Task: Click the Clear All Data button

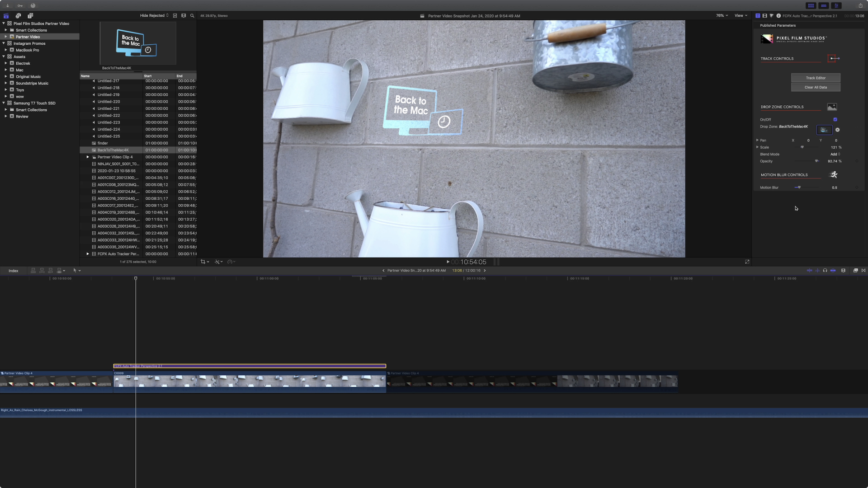Action: 815,87
